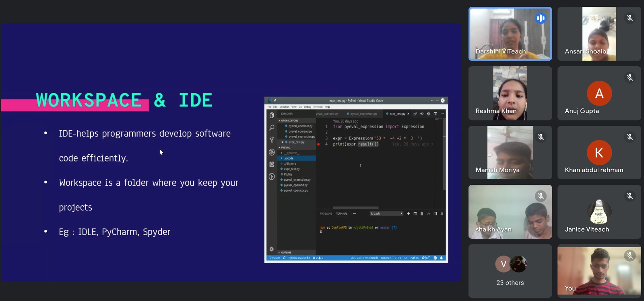Viewport: 644px width, 301px height.
Task: Click the split editor icon in editor toolbar
Action: coord(435,114)
